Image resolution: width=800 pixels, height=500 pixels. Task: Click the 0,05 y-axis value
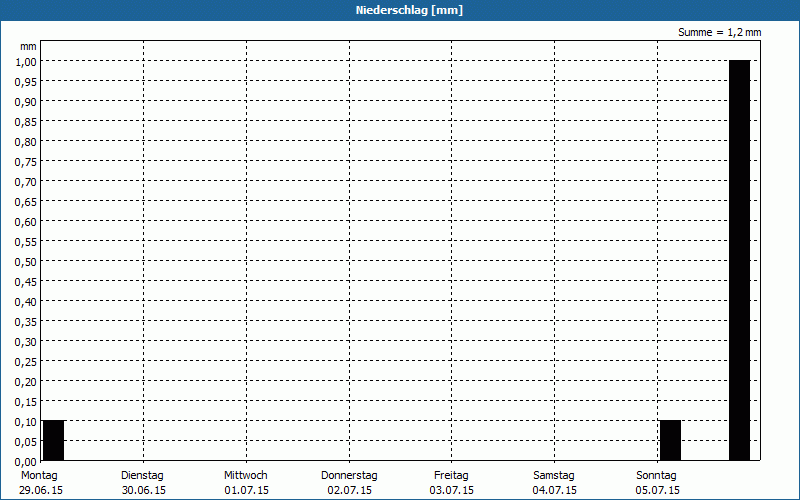[26, 442]
